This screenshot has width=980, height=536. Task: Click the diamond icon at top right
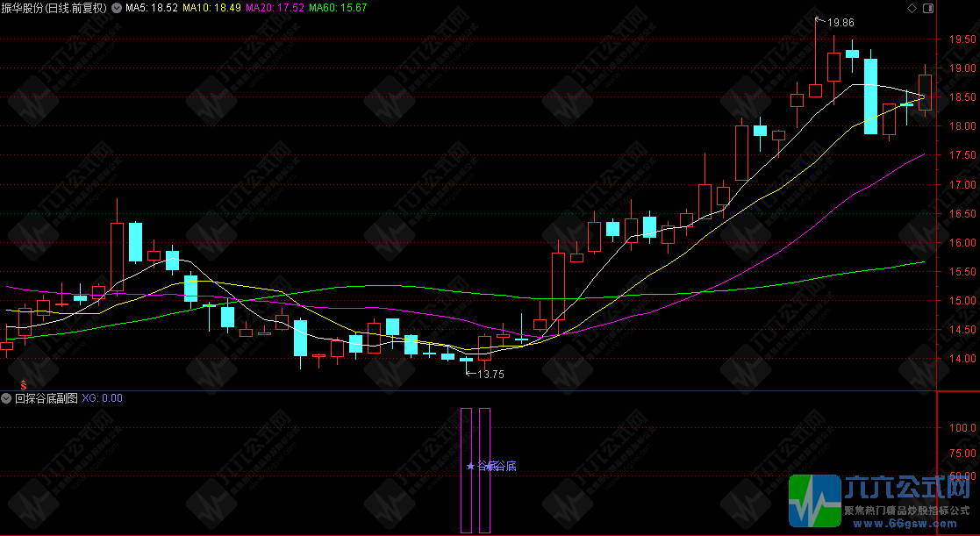pos(912,8)
